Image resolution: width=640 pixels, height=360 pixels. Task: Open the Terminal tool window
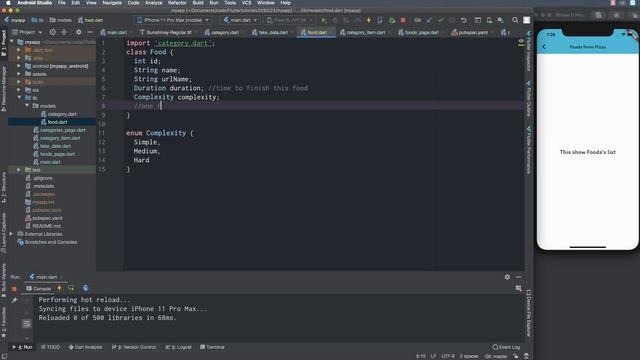coord(212,347)
